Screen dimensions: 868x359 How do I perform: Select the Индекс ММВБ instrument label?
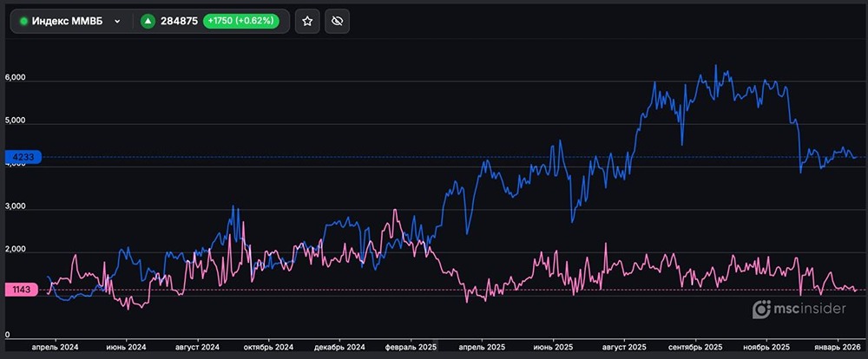[66, 21]
